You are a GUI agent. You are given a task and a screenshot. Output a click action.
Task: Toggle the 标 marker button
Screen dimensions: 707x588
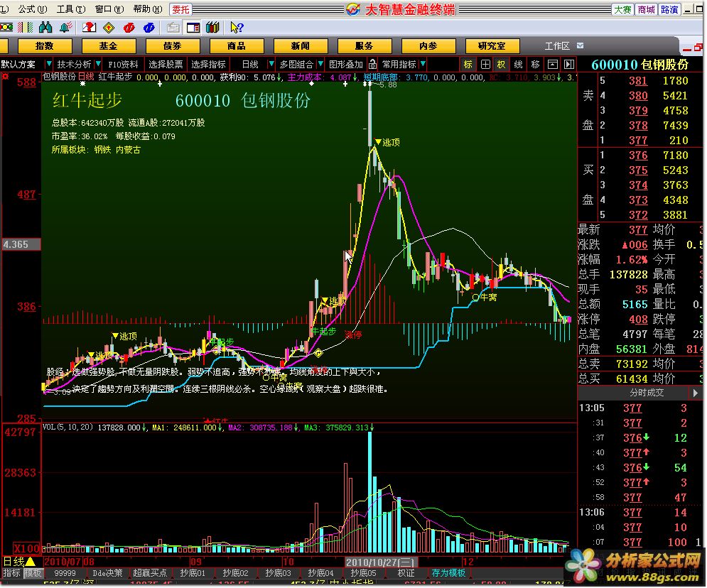(468, 65)
